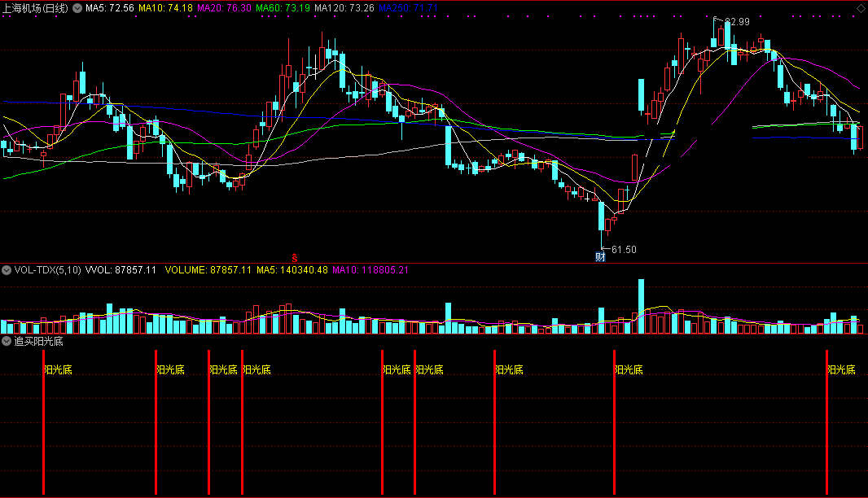Click the MA5: 72.56 indicator label
The height and width of the screenshot is (498, 868).
point(110,8)
